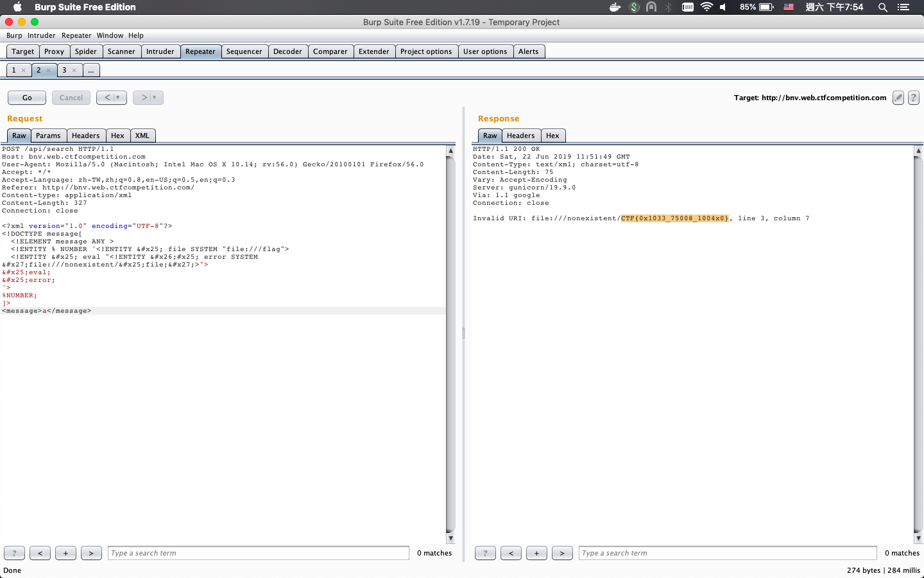
Task: Open the Extender tab
Action: pyautogui.click(x=374, y=51)
